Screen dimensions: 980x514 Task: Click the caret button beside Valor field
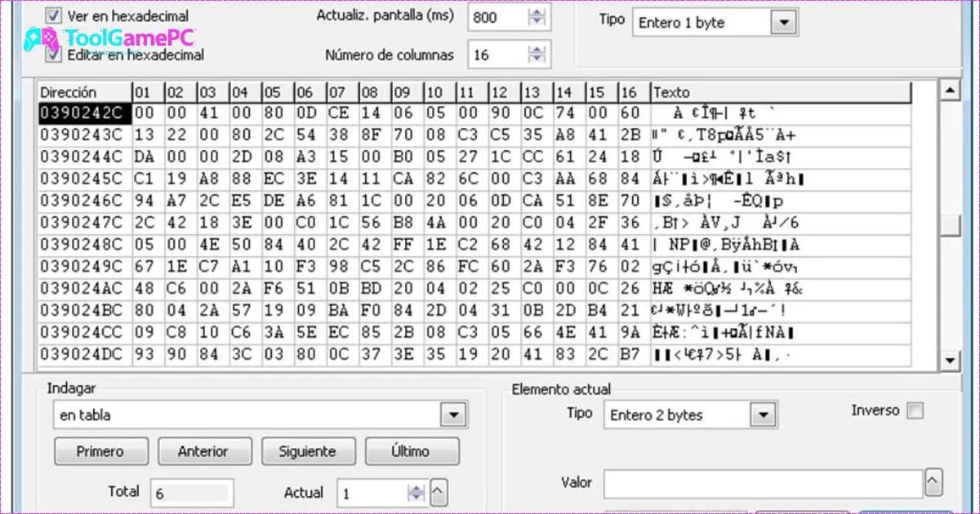tap(935, 482)
